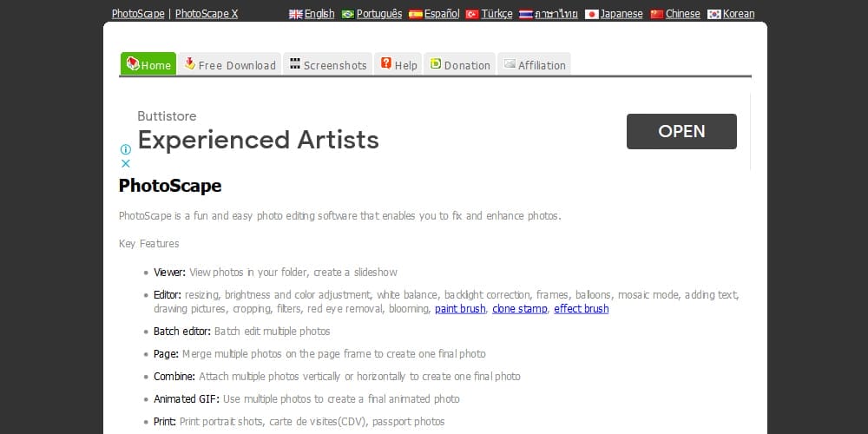Open the Help tab

pos(398,63)
